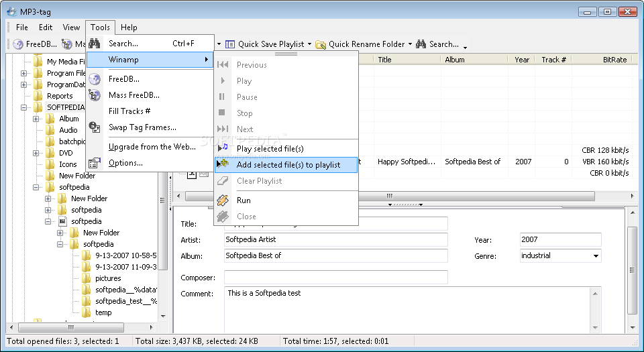Click the folder tree horizontal scrollbar thumb
This screenshot has height=352, width=644.
(x=71, y=327)
